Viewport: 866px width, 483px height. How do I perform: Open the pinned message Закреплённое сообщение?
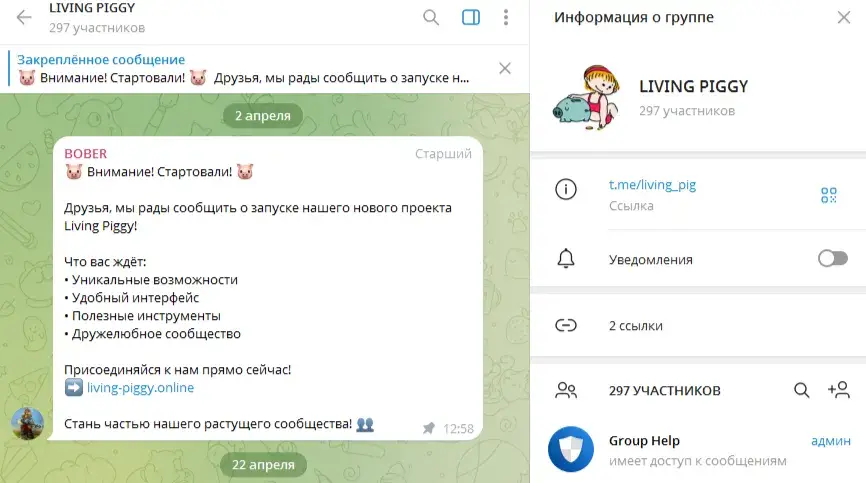pos(243,68)
